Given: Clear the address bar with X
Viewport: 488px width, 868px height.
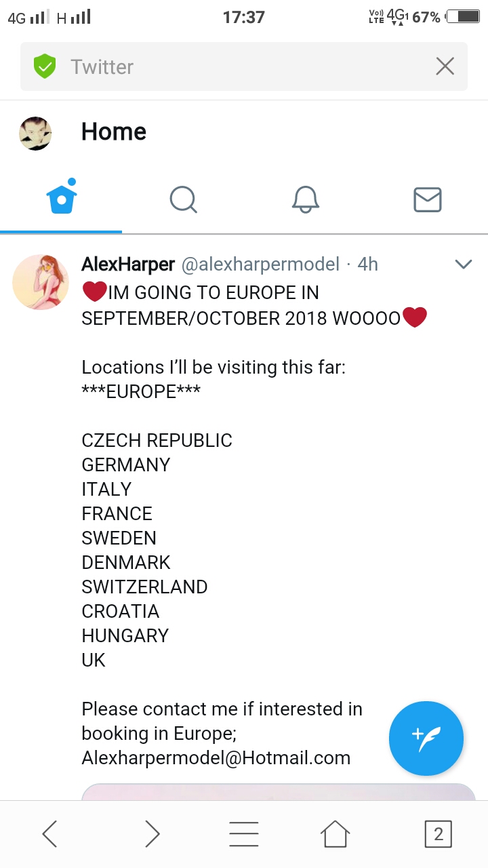Looking at the screenshot, I should (x=445, y=66).
